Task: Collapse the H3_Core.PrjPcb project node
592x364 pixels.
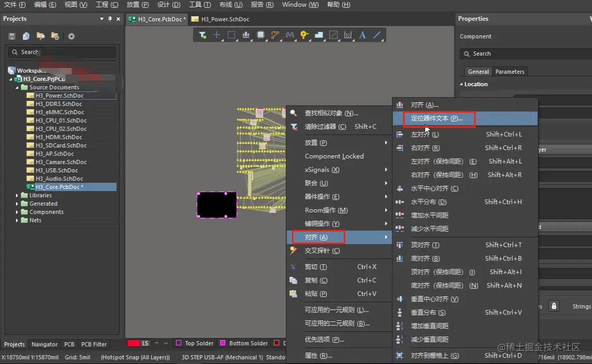Action: 10,79
